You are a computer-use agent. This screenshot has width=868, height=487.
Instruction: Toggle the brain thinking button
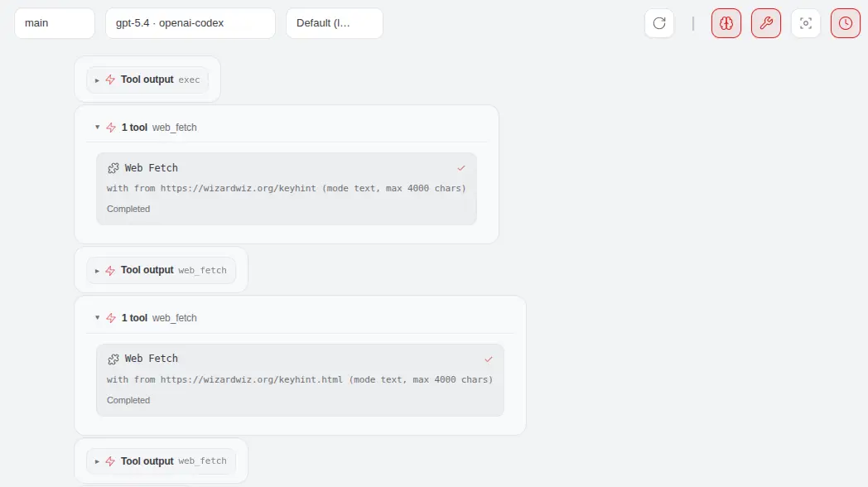click(726, 23)
